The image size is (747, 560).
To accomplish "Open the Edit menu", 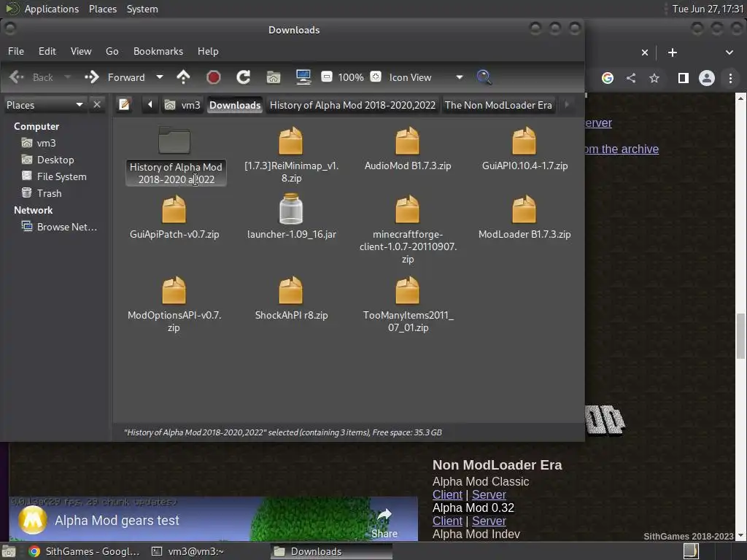I will point(47,51).
